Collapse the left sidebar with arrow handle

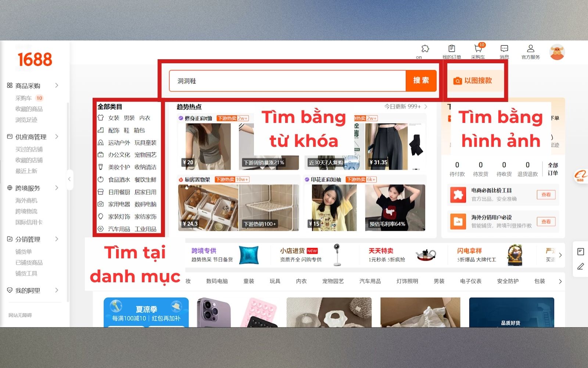69,179
